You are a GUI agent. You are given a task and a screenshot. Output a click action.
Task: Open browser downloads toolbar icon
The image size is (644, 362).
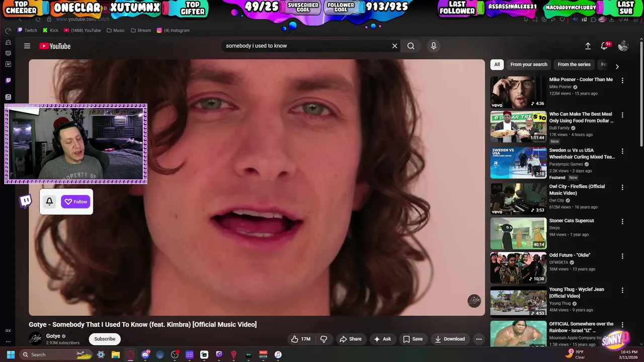(x=611, y=19)
